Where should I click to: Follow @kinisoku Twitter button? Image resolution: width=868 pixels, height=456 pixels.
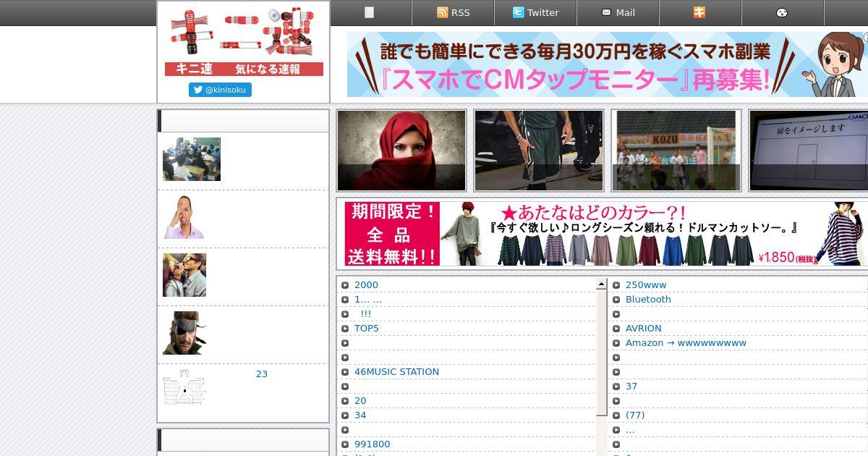[220, 90]
